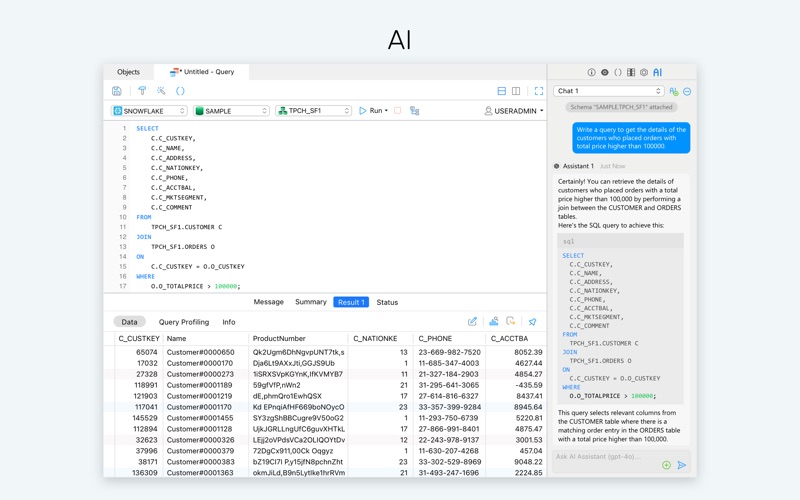Click the edit result pencil icon
Image resolution: width=800 pixels, height=500 pixels.
pyautogui.click(x=472, y=321)
